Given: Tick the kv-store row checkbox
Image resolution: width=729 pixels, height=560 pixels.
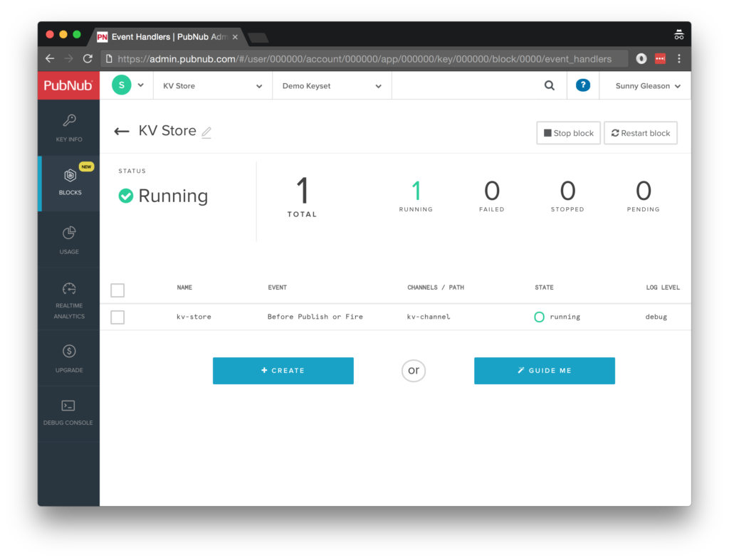Looking at the screenshot, I should (x=117, y=317).
